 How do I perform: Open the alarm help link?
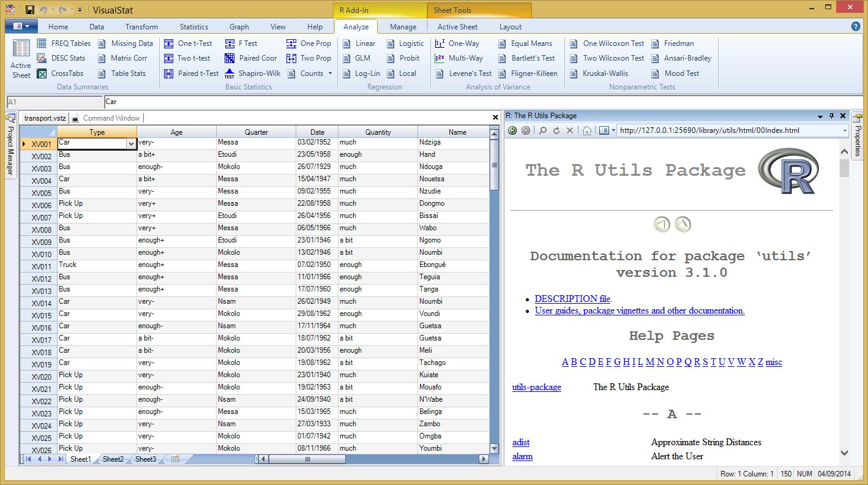click(x=522, y=456)
